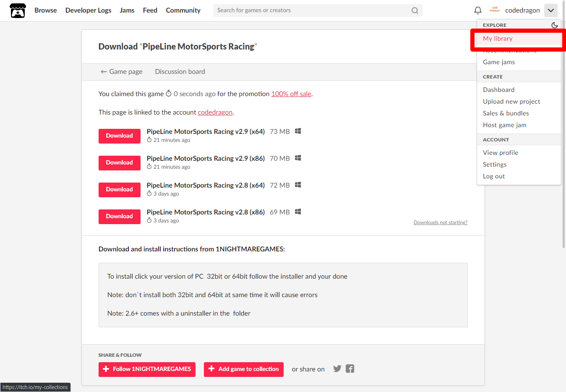This screenshot has width=566, height=392.
Task: Click the "69 MB" file size text
Action: coord(280,212)
